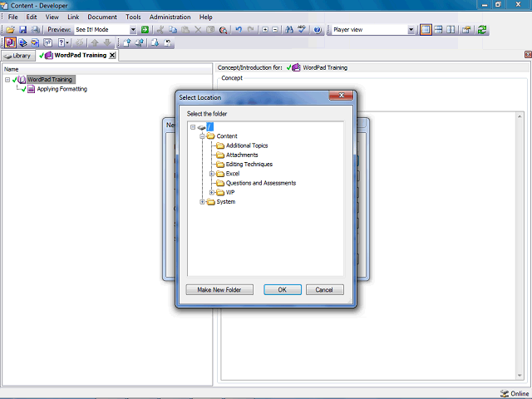532x399 pixels.
Task: Select Applying Formatting in outline
Action: pyautogui.click(x=62, y=89)
